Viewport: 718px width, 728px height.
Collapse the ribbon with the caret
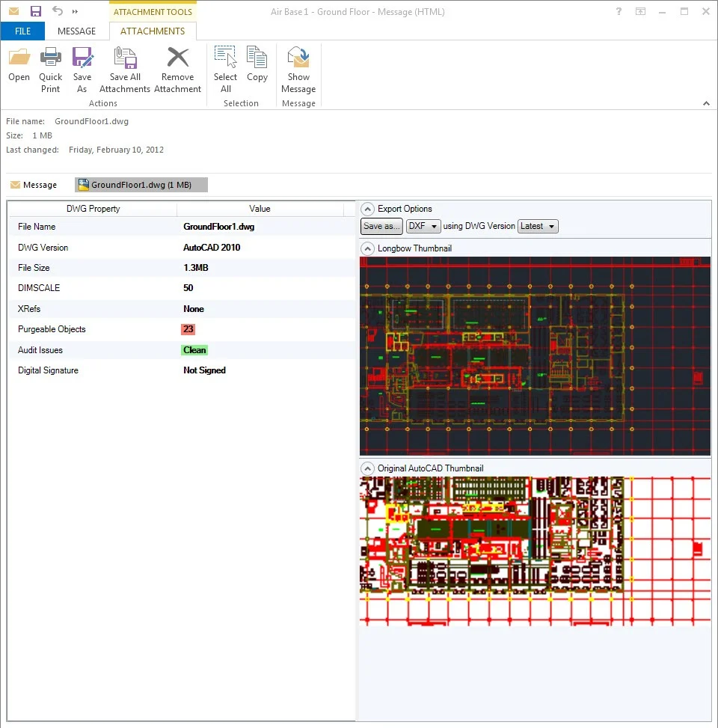coord(706,103)
